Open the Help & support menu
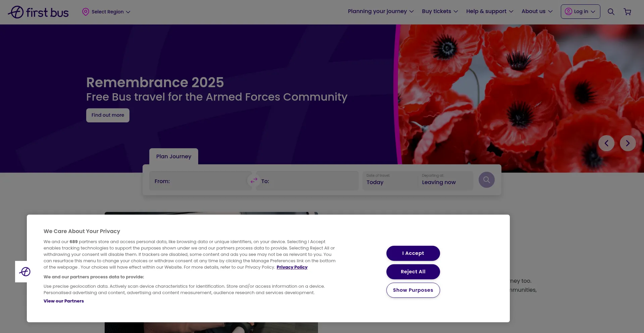 [x=489, y=11]
